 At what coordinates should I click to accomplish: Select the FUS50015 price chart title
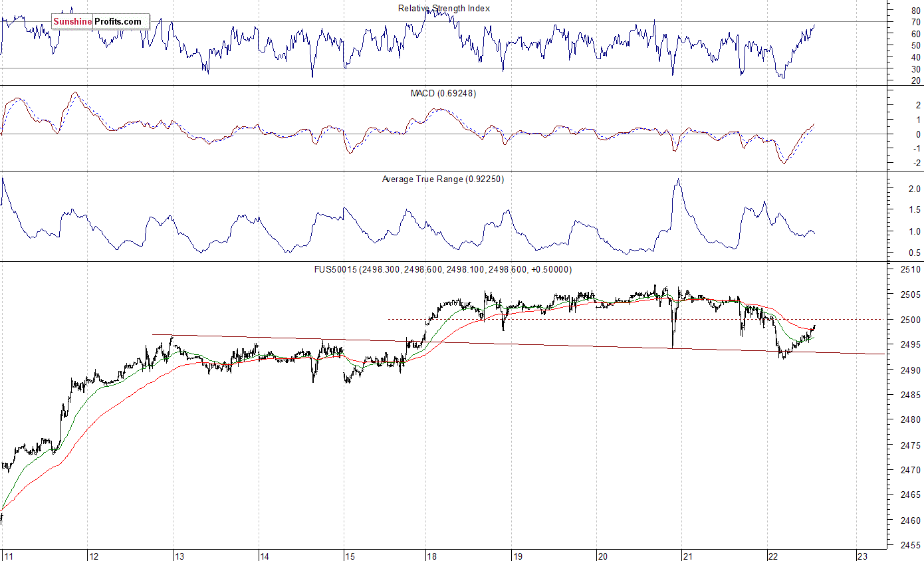[443, 269]
